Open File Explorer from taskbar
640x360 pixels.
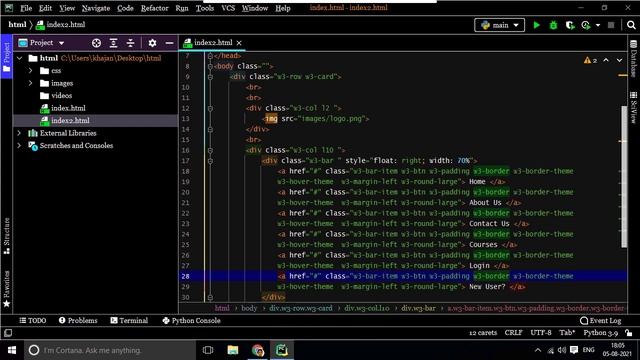[x=233, y=350]
